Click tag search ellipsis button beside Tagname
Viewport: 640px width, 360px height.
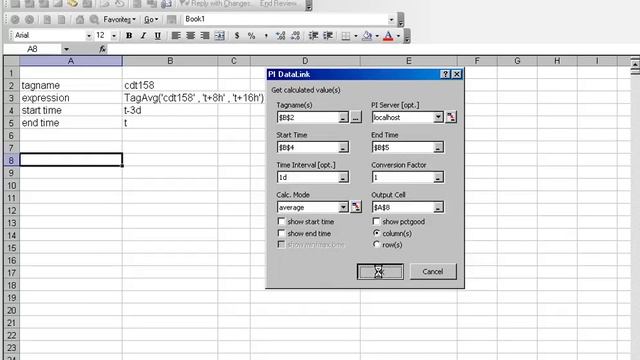point(356,118)
